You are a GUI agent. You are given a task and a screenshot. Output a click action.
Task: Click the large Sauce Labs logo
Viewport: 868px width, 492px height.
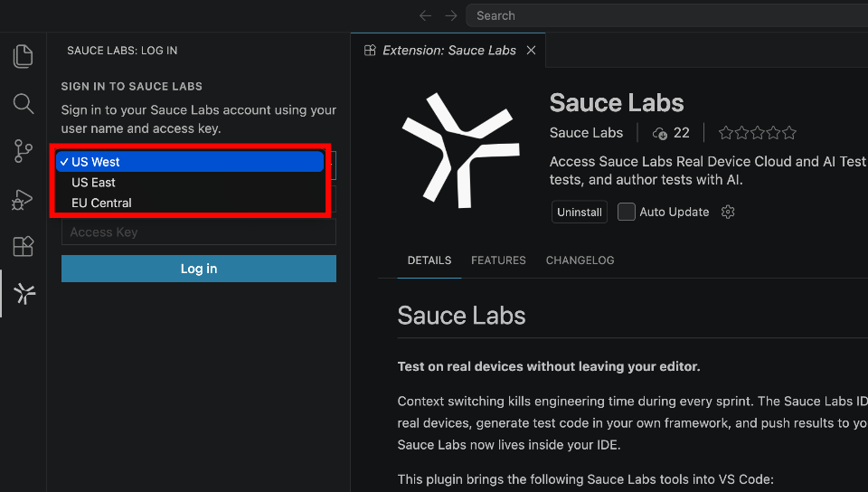pos(460,150)
